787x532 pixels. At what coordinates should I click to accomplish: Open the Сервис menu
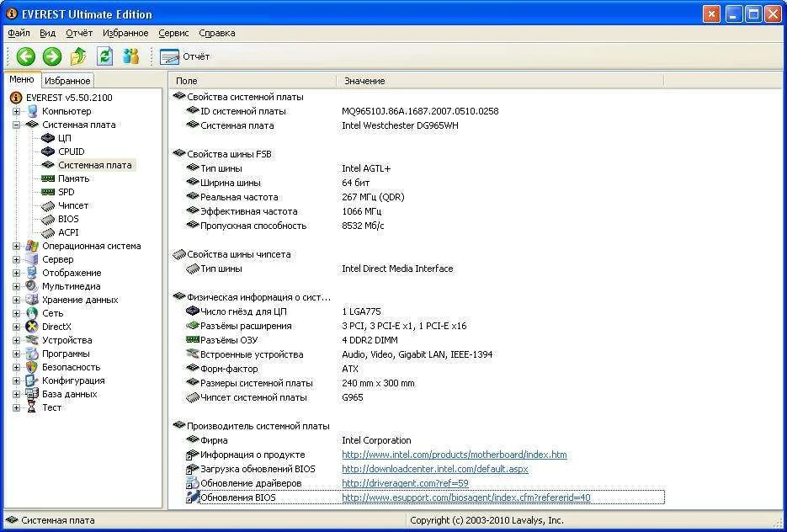point(173,33)
